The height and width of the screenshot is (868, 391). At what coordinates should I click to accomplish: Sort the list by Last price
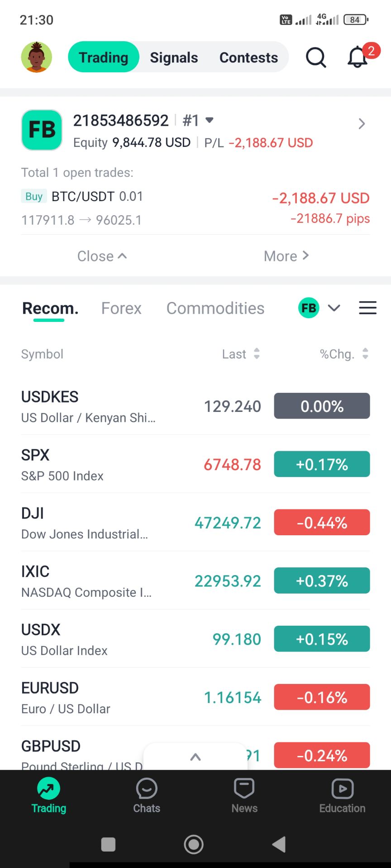(x=241, y=354)
